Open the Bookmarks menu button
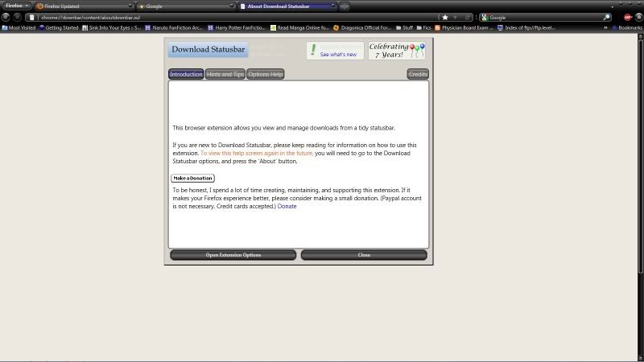 coord(627,27)
